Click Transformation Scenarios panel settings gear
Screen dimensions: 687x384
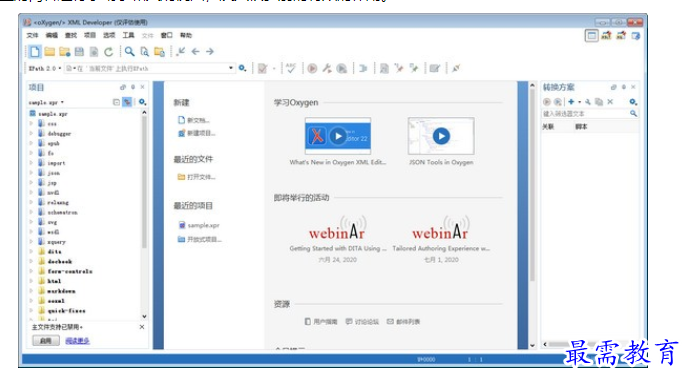[633, 102]
